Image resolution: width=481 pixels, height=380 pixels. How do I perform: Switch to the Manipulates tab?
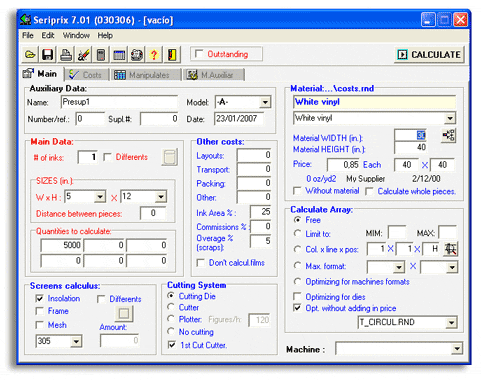[x=146, y=75]
